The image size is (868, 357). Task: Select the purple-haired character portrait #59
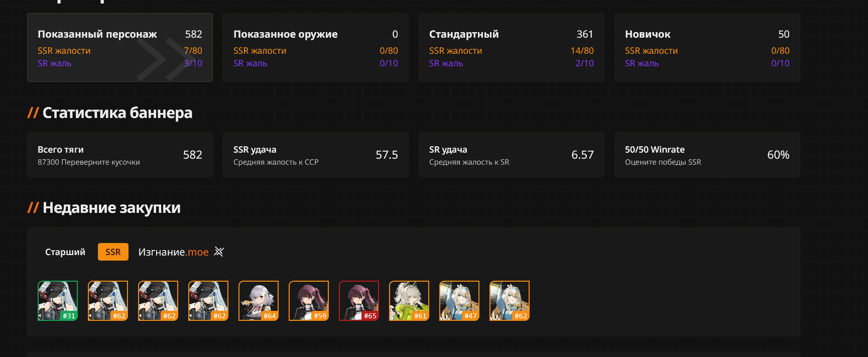click(309, 301)
